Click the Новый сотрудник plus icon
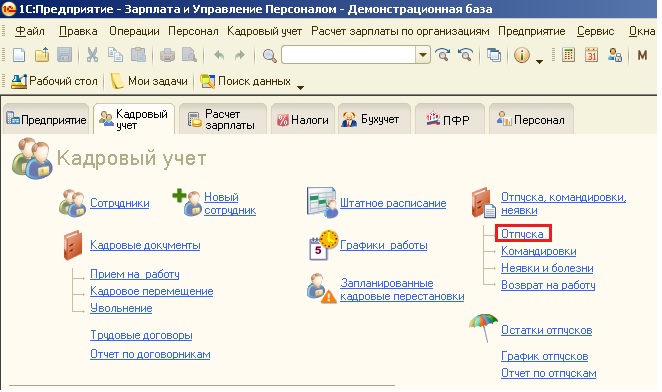Image resolution: width=662 pixels, height=392 pixels. 187,202
